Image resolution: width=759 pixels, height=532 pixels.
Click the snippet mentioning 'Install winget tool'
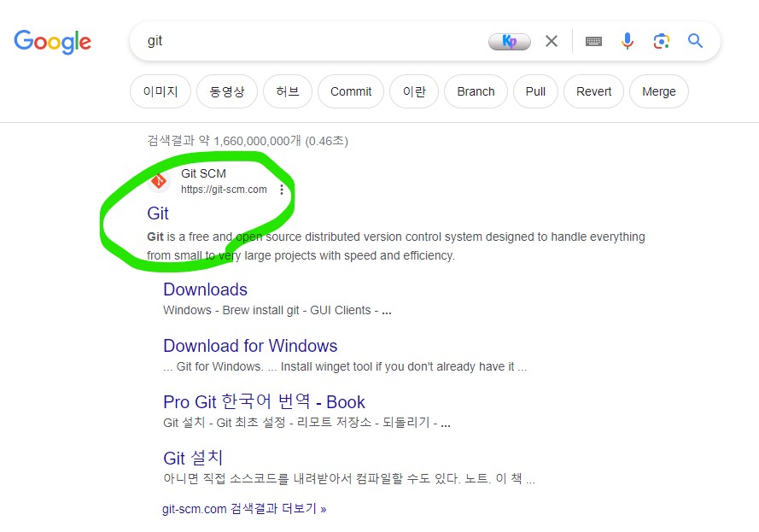(345, 366)
